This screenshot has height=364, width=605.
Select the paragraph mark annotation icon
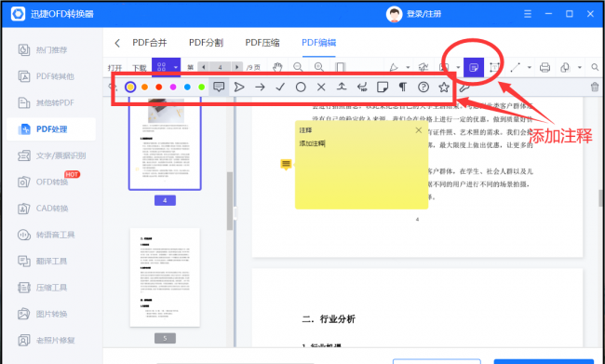[x=402, y=88]
